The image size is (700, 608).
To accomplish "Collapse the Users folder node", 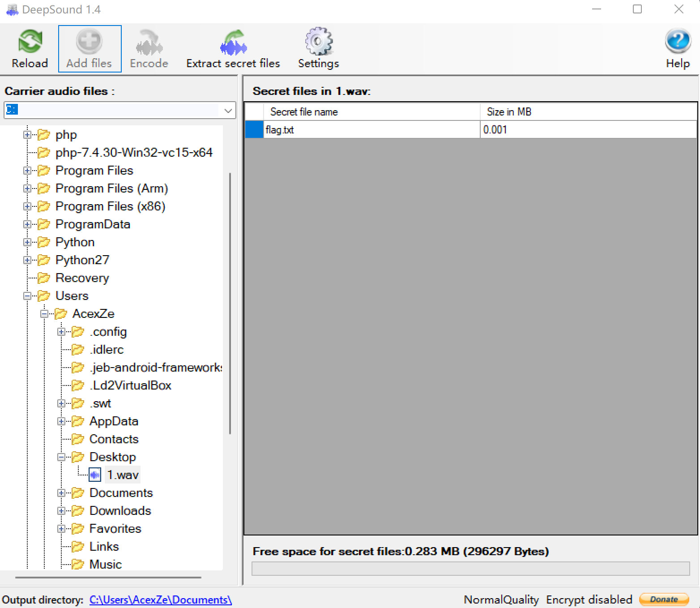I will [x=27, y=295].
